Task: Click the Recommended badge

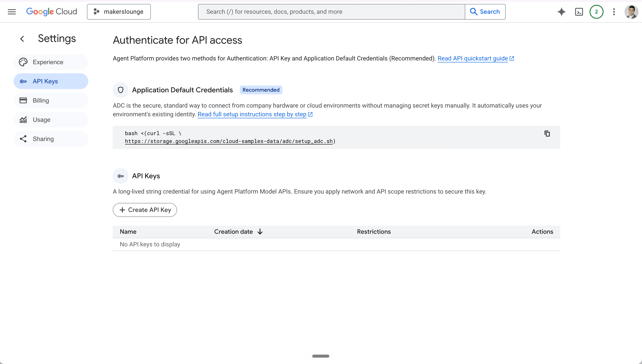Action: pos(261,90)
